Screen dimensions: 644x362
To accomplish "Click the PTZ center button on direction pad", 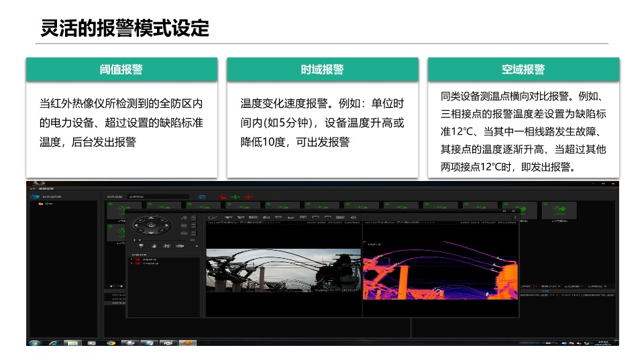I will click(x=152, y=227).
